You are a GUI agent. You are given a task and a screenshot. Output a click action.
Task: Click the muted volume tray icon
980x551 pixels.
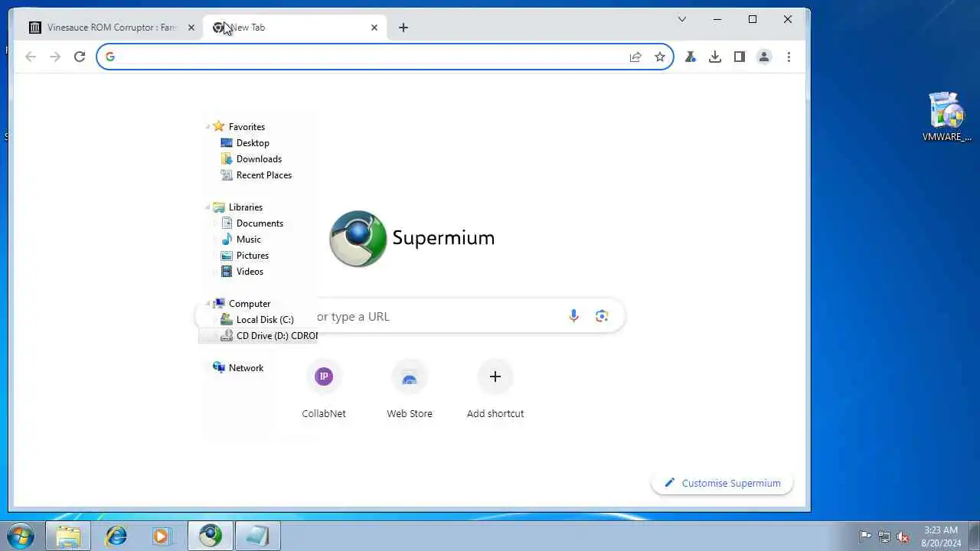903,536
